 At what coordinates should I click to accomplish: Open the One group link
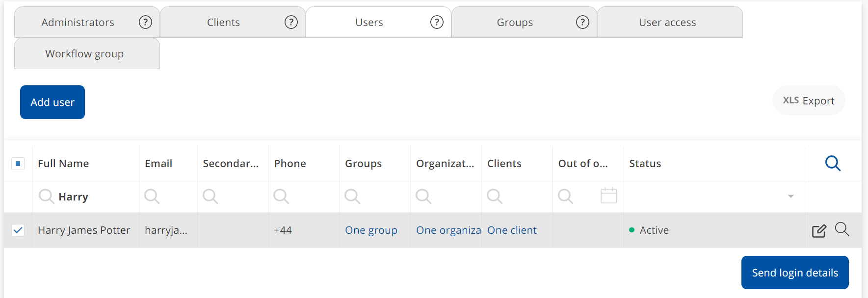pyautogui.click(x=371, y=230)
